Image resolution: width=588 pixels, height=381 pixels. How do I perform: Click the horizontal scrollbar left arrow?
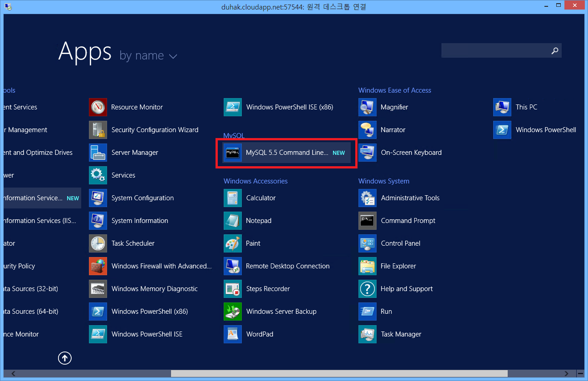click(13, 373)
